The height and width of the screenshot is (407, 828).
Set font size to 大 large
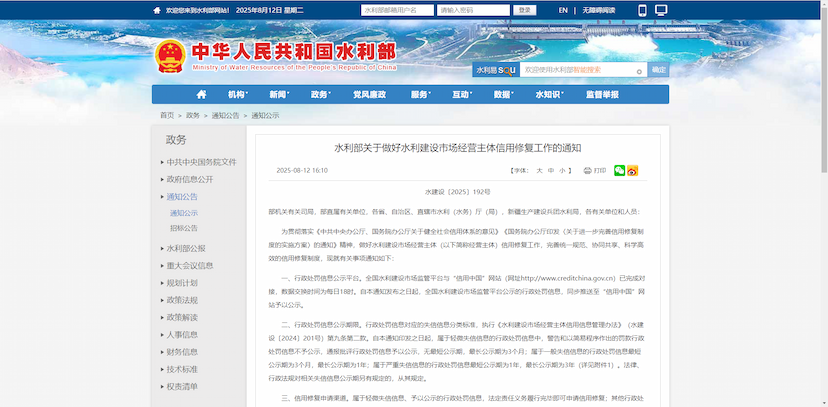(539, 171)
